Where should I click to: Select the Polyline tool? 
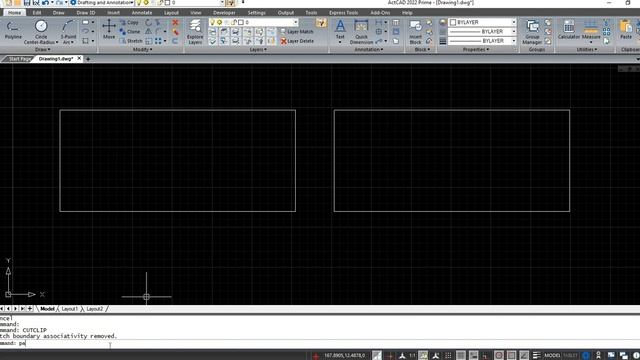click(13, 31)
